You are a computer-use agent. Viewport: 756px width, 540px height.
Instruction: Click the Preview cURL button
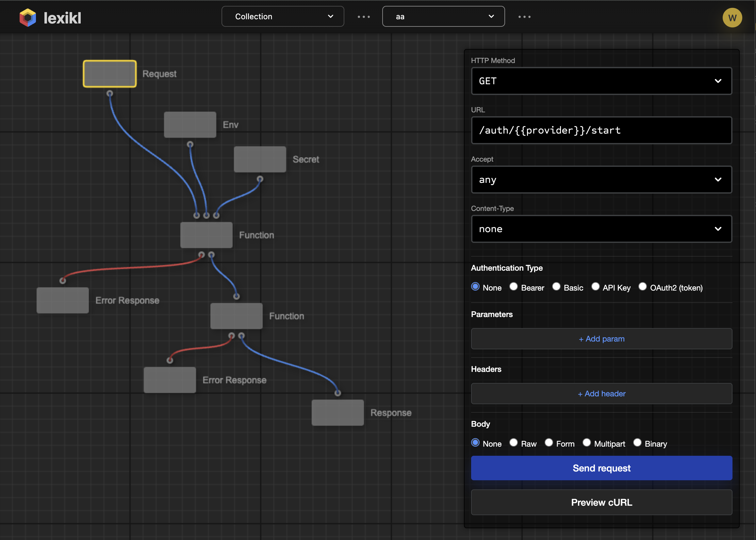[x=601, y=502]
